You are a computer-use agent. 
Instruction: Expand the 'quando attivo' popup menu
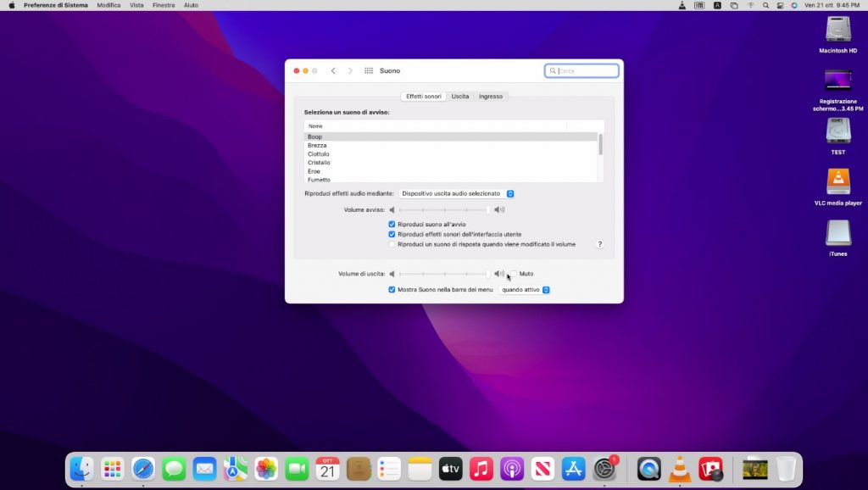[x=525, y=289]
